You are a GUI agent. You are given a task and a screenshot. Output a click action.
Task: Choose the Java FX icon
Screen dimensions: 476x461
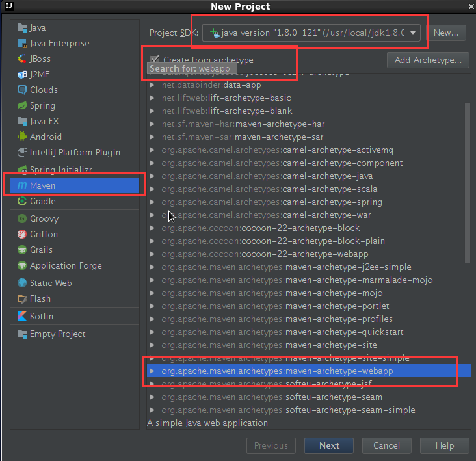[22, 121]
